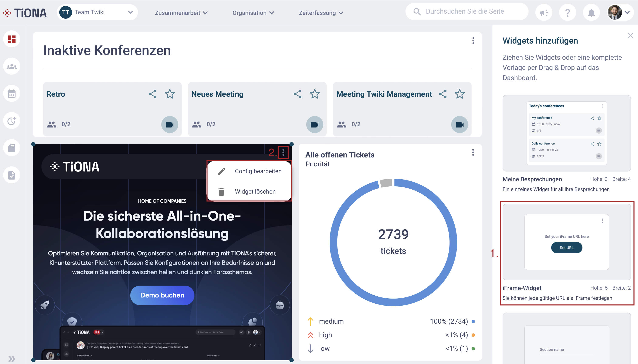Expand the Zusammenarbeit menu
Viewport: 638px width, 364px height.
(181, 13)
